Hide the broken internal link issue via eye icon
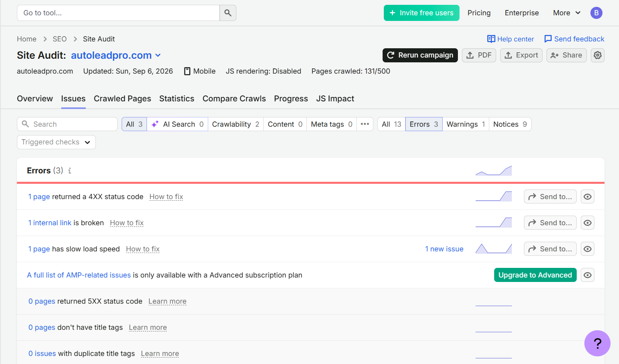619x364 pixels. pos(588,223)
